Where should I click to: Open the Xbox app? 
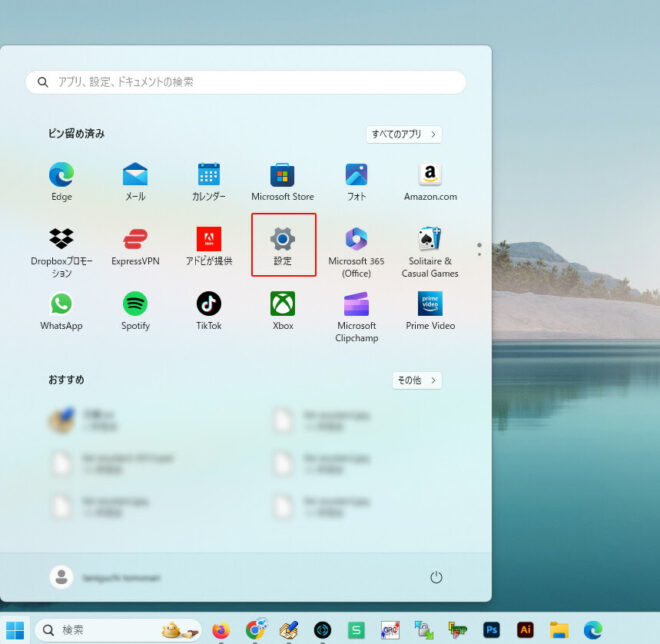click(x=282, y=311)
